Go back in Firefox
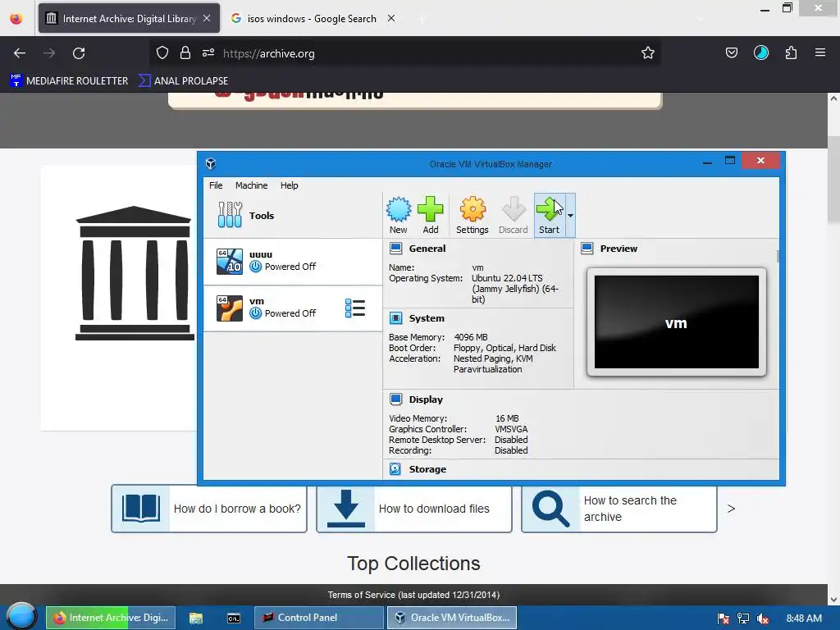 pyautogui.click(x=20, y=53)
